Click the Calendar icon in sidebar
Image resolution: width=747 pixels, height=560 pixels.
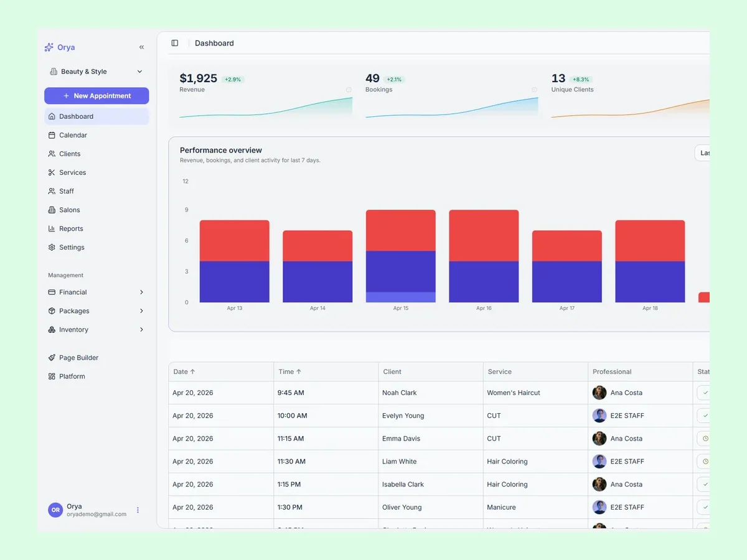click(x=52, y=135)
